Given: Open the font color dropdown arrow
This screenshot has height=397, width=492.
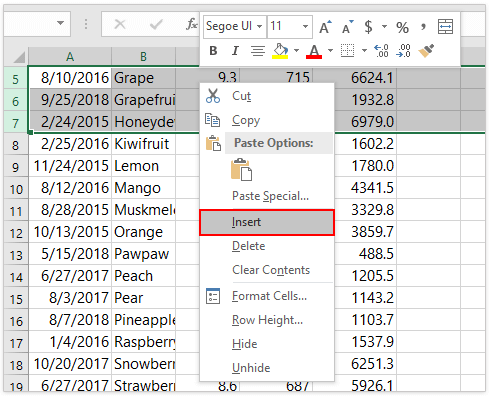Looking at the screenshot, I should click(330, 51).
